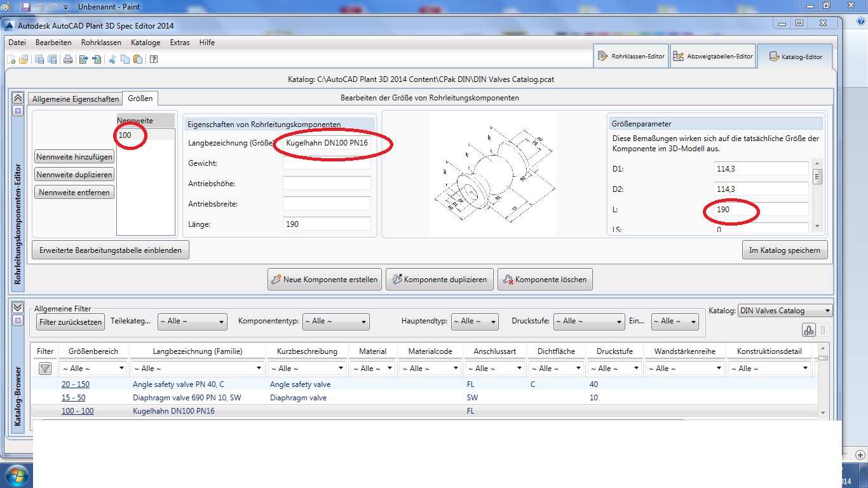Screen dimensions: 868x488
Task: Click the Nennweite entfernen button
Action: pyautogui.click(x=74, y=193)
